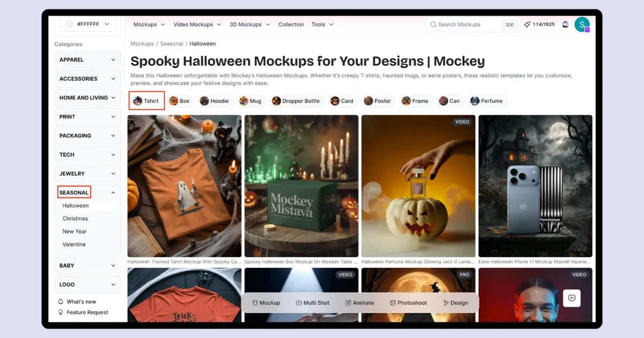Screen dimensions: 644x338
Task: Select Christmas in Seasonal list
Action: pos(75,218)
